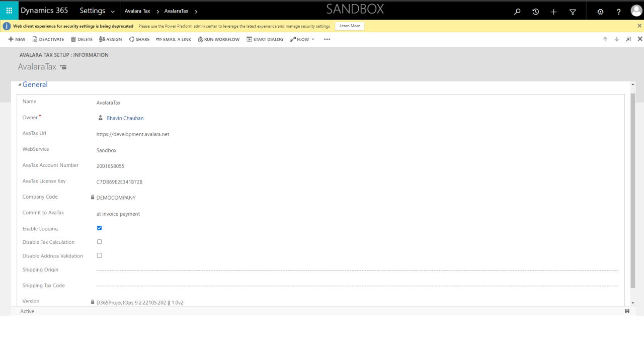Viewport: 644px width, 362px height.
Task: Click the empty Shipping Tax Code field
Action: click(357, 286)
